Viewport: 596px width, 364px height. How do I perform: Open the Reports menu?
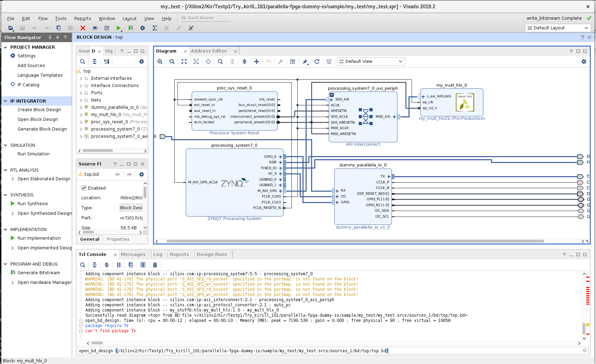pos(83,19)
